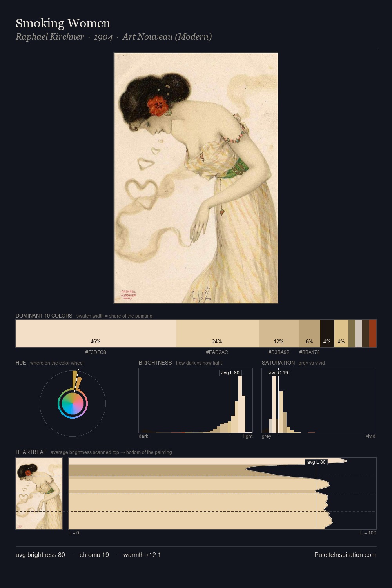Click the #BBA178 hex label
Screen dimensions: 392x588
click(310, 352)
